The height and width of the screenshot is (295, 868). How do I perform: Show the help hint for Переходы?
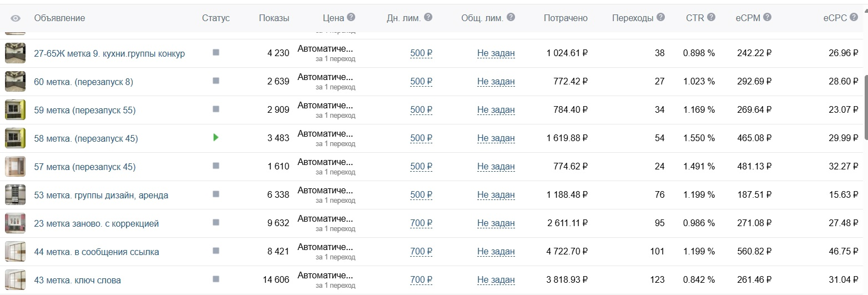click(660, 17)
